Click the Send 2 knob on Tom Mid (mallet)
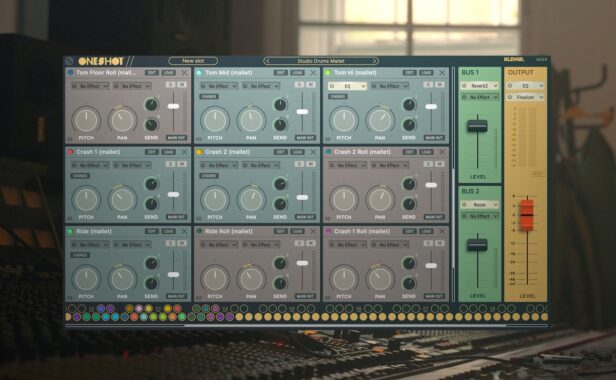This screenshot has width=616, height=380. (280, 125)
